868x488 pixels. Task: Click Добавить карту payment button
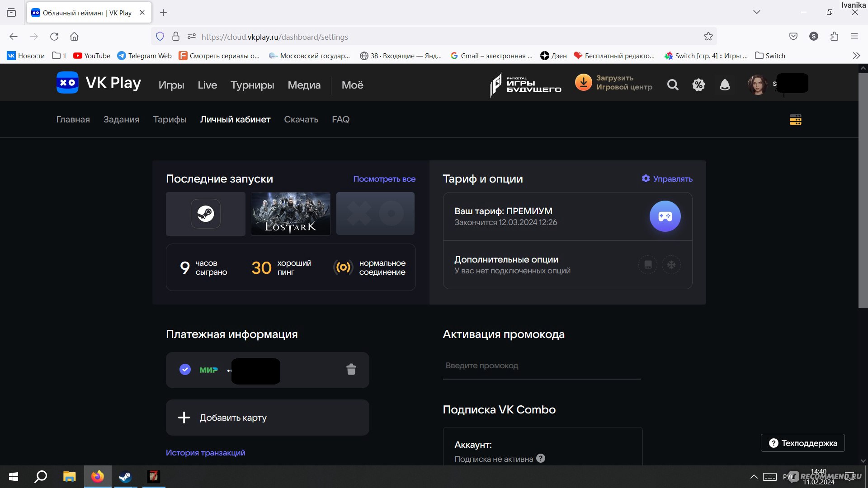coord(267,417)
